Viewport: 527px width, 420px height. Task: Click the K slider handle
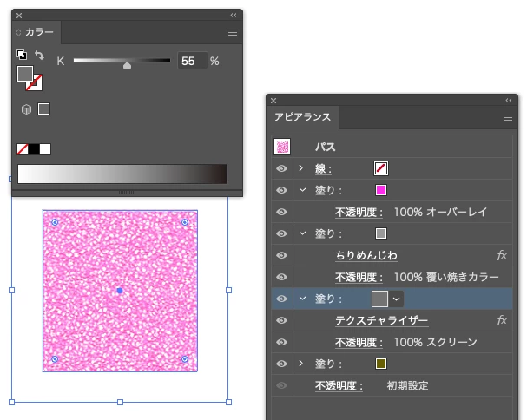(x=127, y=65)
